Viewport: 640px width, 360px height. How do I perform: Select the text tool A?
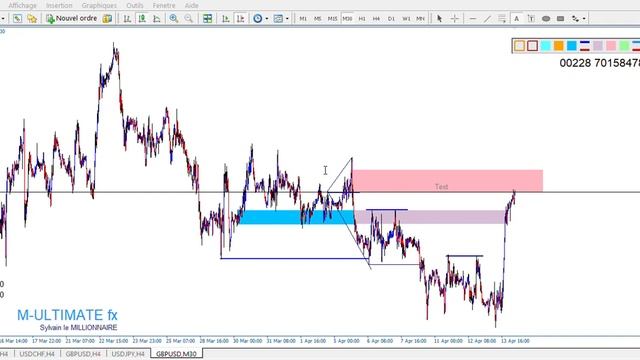516,18
